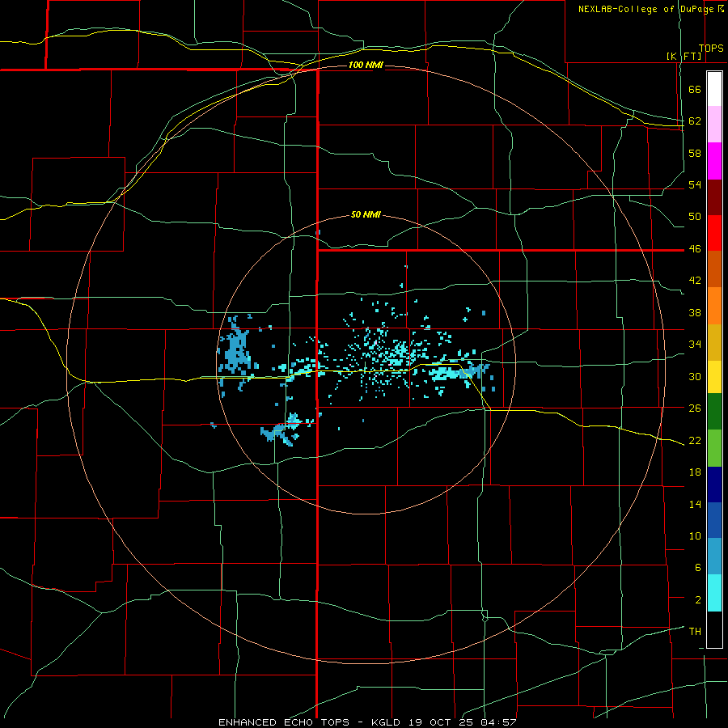Click the gold legend swatch
This screenshot has height=728, width=728.
pos(714,341)
